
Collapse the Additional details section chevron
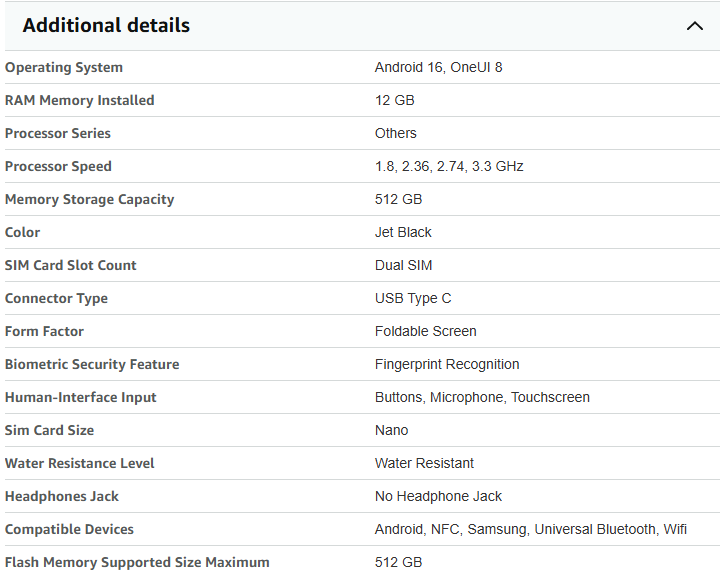[695, 26]
